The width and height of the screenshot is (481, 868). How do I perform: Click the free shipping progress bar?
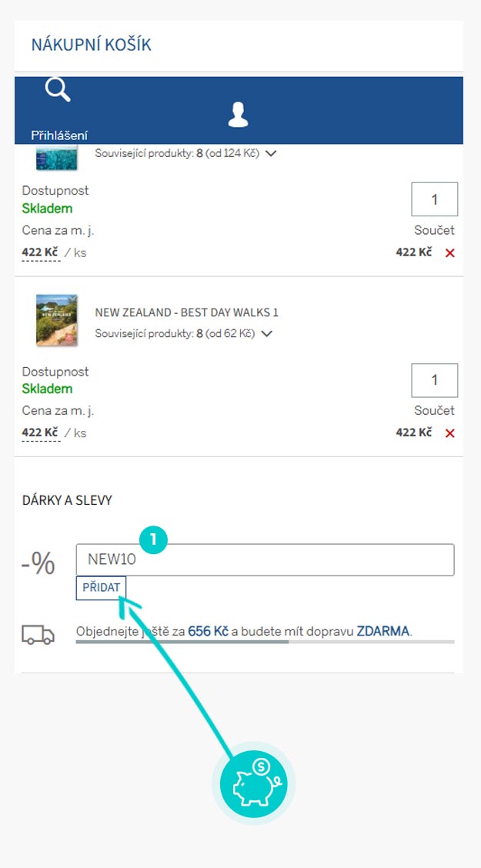[x=265, y=641]
